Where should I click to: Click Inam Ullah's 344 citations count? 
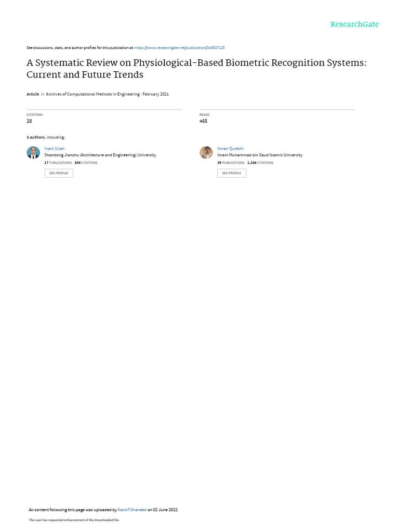tap(86, 163)
